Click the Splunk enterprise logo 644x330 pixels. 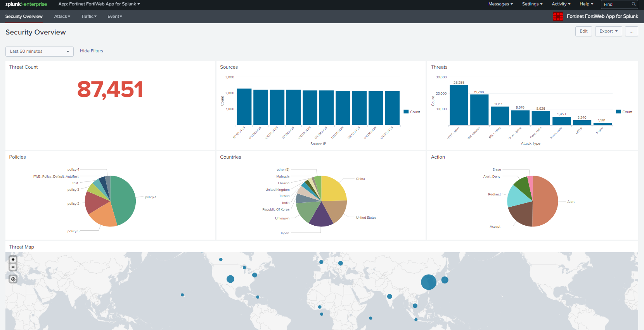26,4
